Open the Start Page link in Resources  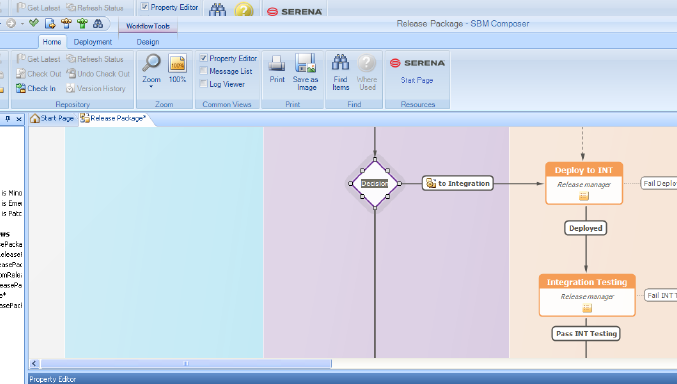417,80
